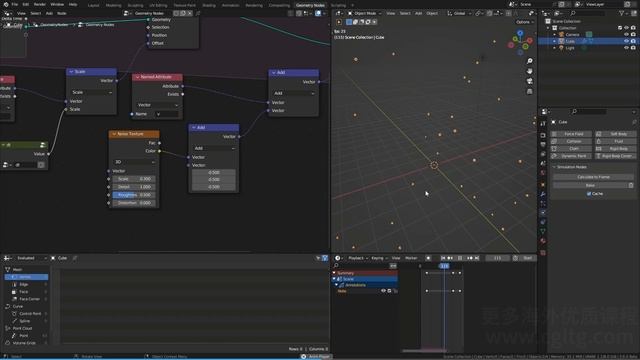The height and width of the screenshot is (360, 640).
Task: Click the zoom magnifier icon in 3D viewport
Action: (529, 61)
